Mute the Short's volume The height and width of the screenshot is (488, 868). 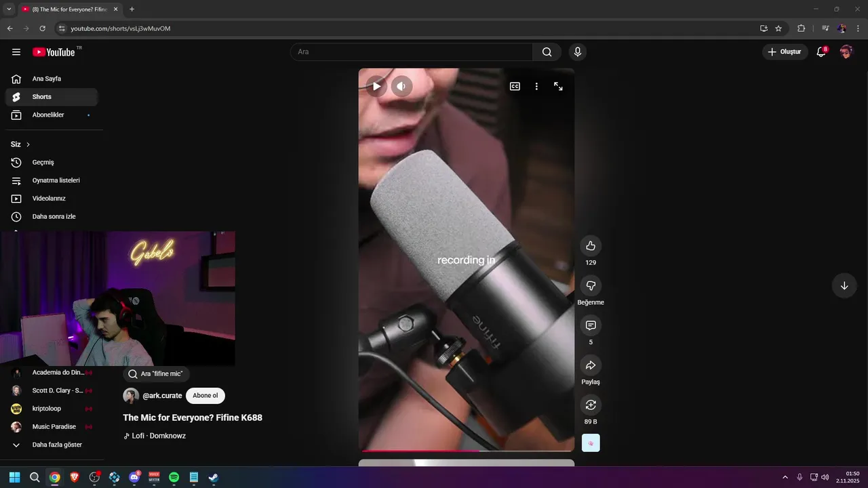(x=401, y=86)
